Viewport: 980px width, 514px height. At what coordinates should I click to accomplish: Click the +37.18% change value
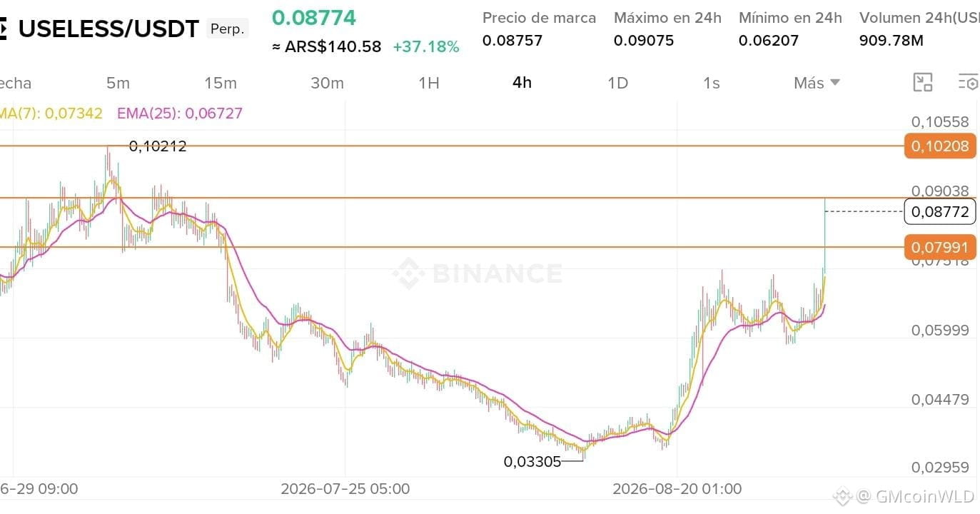pyautogui.click(x=426, y=47)
